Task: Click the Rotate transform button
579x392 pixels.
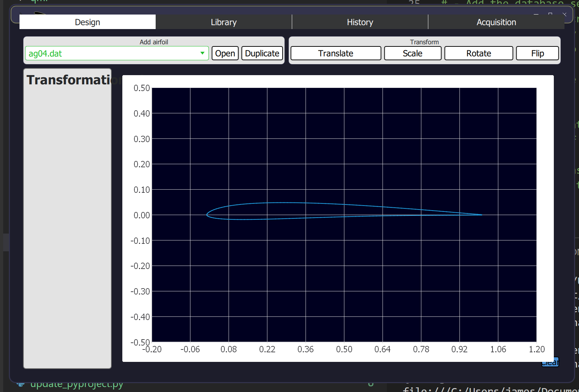Action: pyautogui.click(x=479, y=53)
